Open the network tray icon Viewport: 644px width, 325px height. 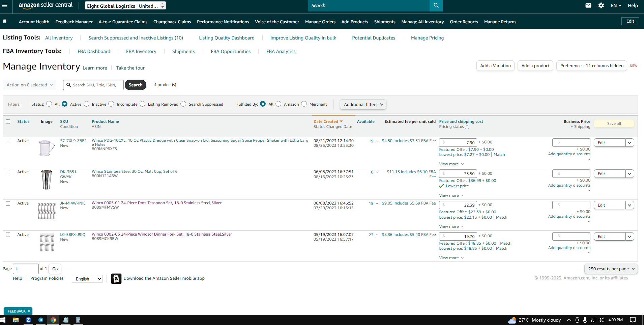pyautogui.click(x=593, y=320)
